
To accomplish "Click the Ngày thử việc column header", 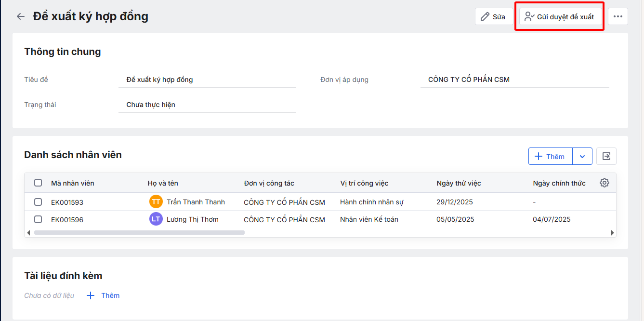I will [x=459, y=183].
